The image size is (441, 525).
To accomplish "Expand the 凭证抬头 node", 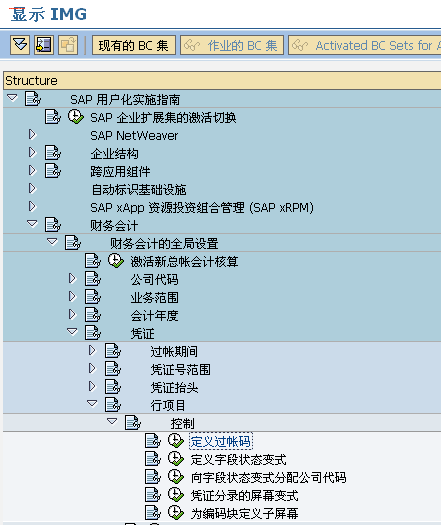I will pos(92,387).
